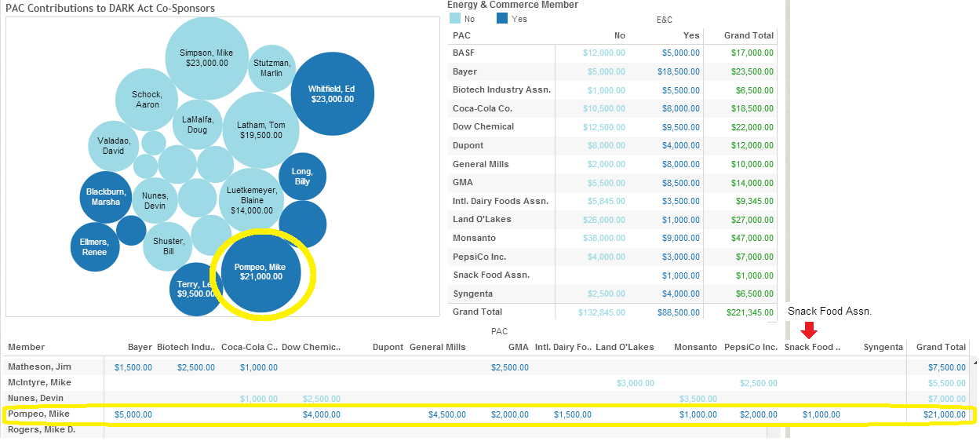Click the GMA row label in PAC table
The width and height of the screenshot is (980, 445).
[x=463, y=182]
